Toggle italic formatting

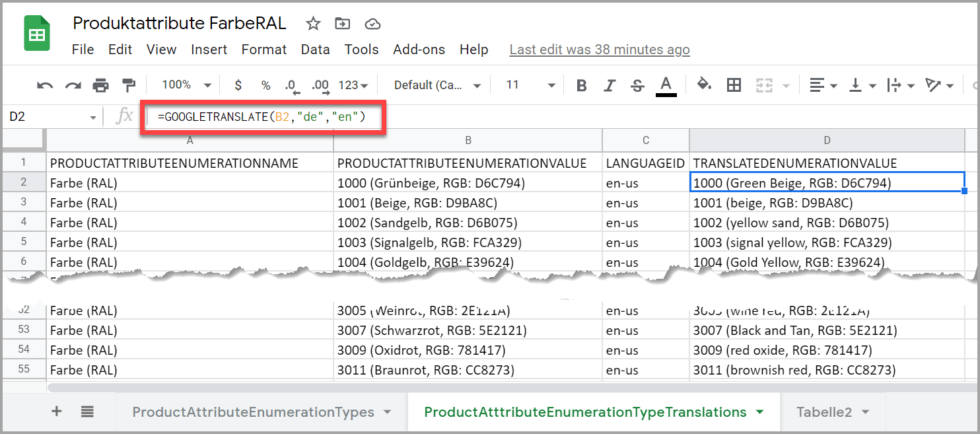610,85
